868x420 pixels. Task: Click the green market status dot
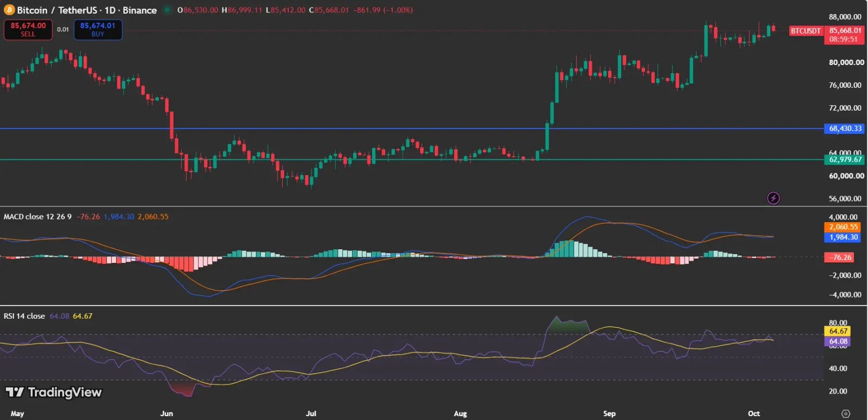pyautogui.click(x=167, y=10)
